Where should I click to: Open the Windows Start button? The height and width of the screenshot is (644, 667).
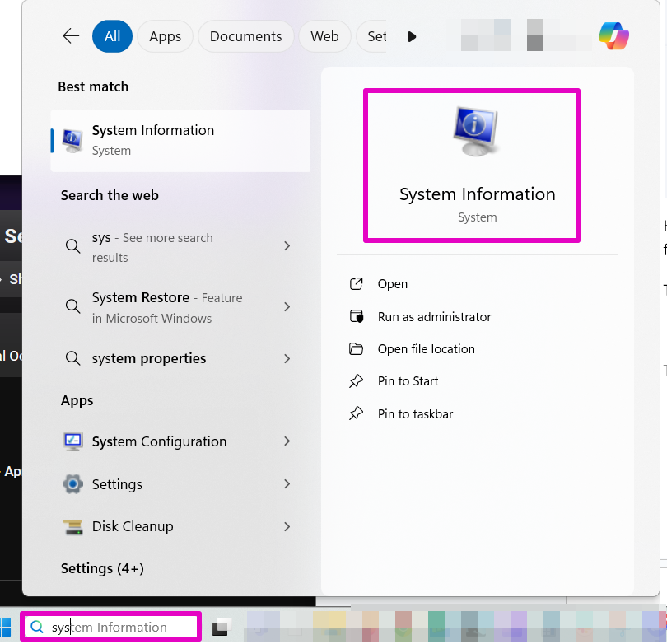click(6, 627)
